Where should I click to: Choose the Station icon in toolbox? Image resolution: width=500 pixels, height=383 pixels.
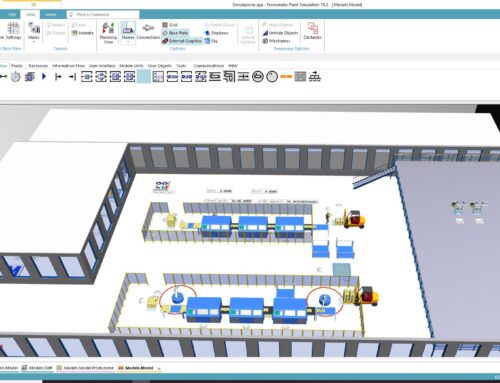(87, 77)
